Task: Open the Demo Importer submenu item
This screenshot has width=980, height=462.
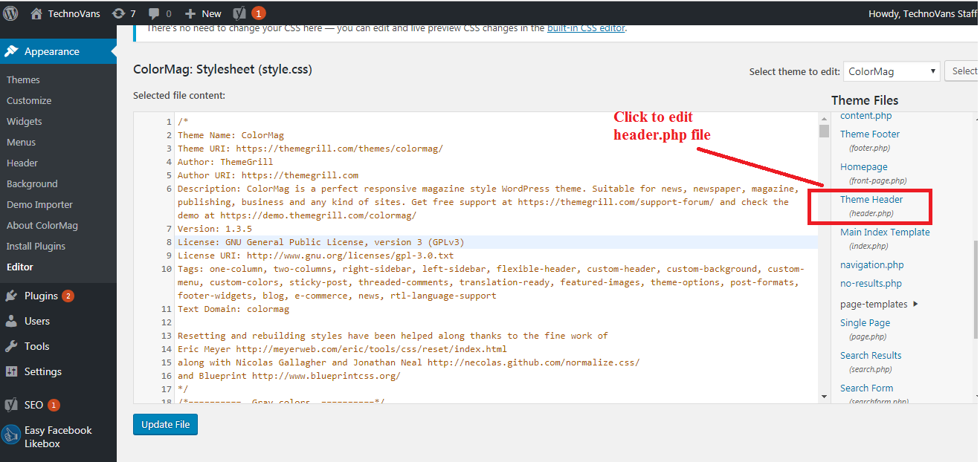Action: 39,204
